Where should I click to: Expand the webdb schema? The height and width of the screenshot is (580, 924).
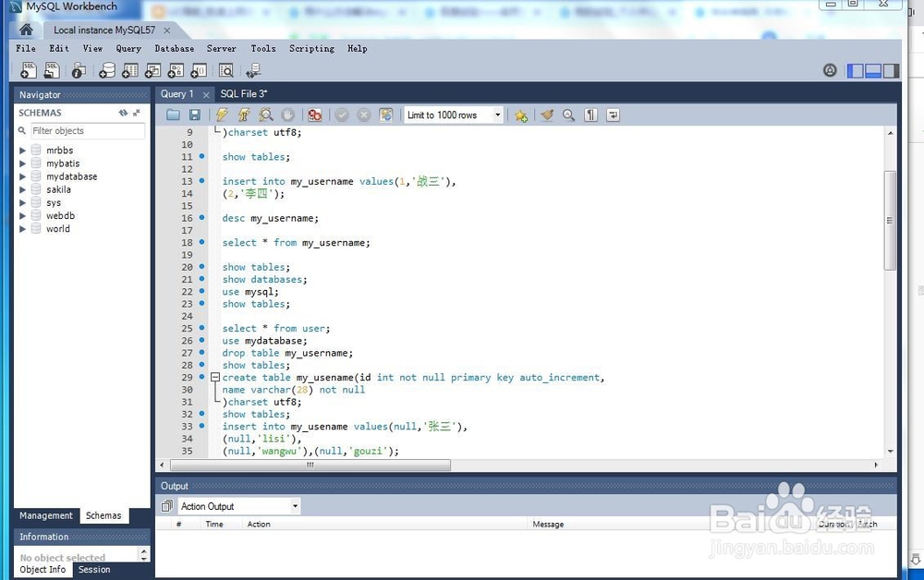[22, 215]
